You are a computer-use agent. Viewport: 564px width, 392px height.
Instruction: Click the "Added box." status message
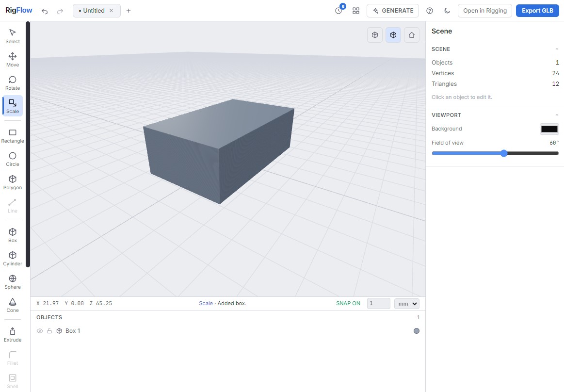coord(232,303)
